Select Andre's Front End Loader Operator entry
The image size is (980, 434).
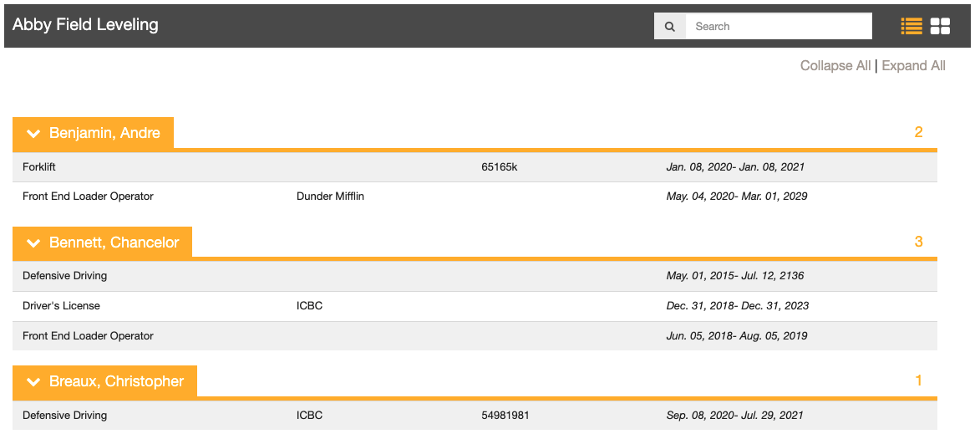pyautogui.click(x=475, y=197)
